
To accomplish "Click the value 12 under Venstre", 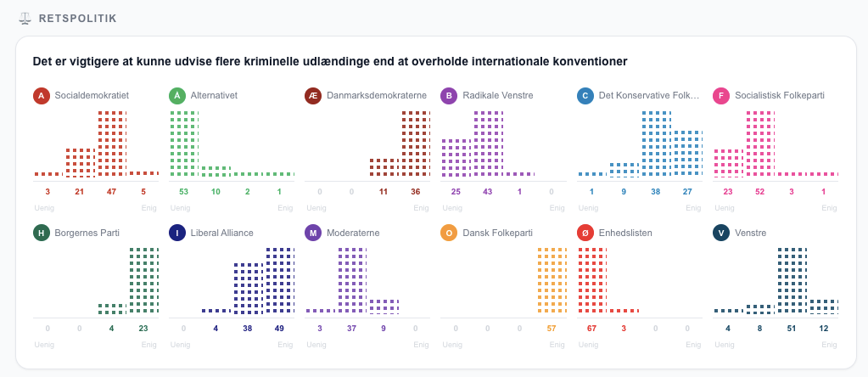I will tap(824, 329).
